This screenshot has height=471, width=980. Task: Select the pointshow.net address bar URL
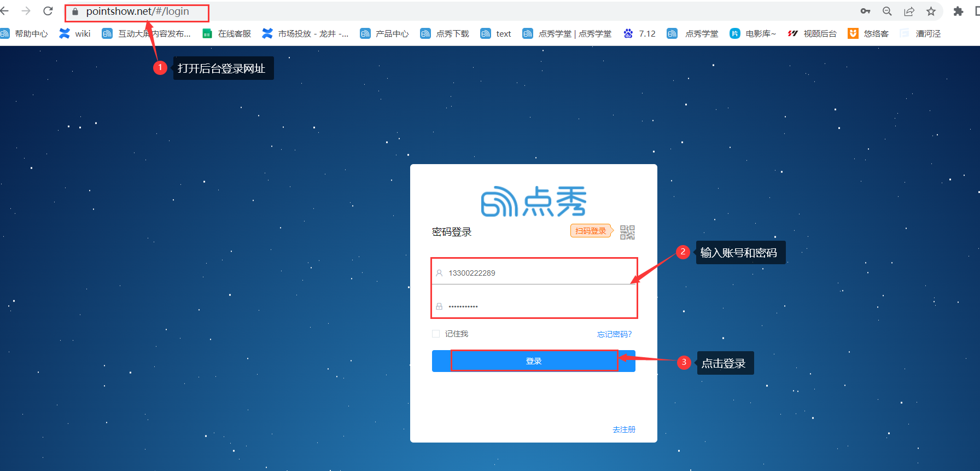tap(137, 11)
